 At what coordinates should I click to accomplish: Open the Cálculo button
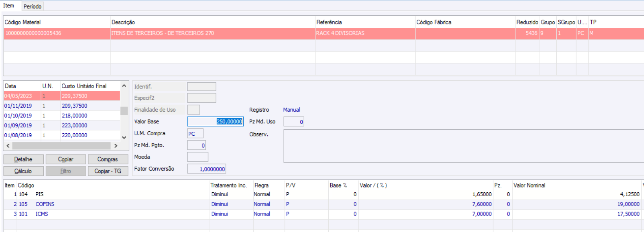(23, 171)
